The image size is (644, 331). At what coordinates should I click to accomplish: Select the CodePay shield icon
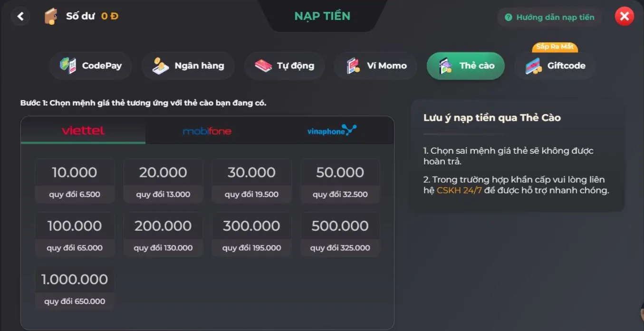(67, 66)
